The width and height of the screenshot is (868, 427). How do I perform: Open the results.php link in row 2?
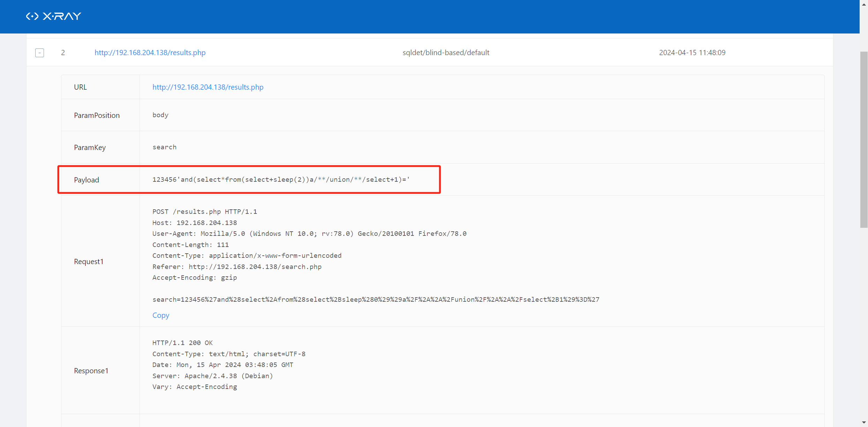pos(150,52)
